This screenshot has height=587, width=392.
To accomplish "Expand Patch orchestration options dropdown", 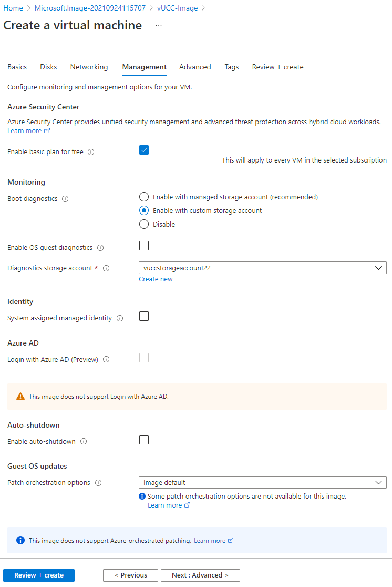I will coord(263,482).
